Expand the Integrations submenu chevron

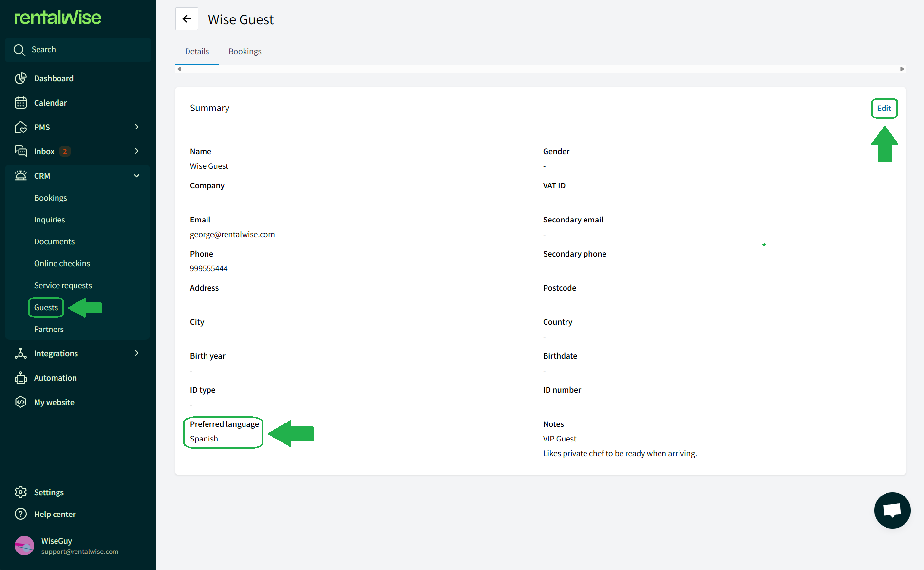pos(137,353)
